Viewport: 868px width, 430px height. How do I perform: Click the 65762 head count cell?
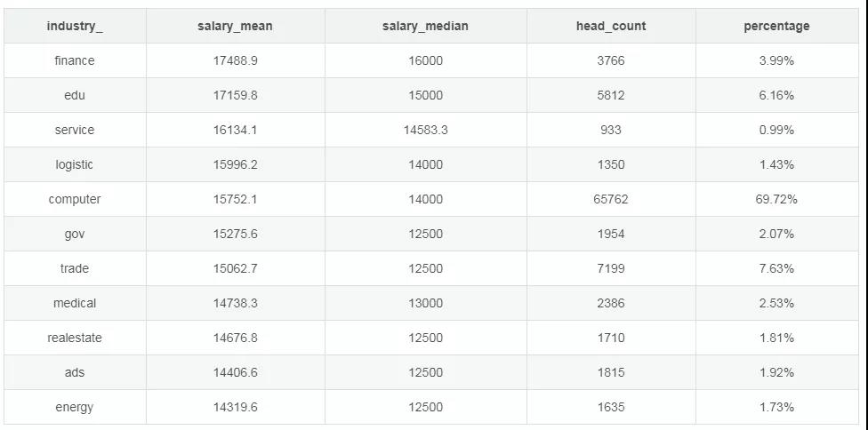[611, 199]
